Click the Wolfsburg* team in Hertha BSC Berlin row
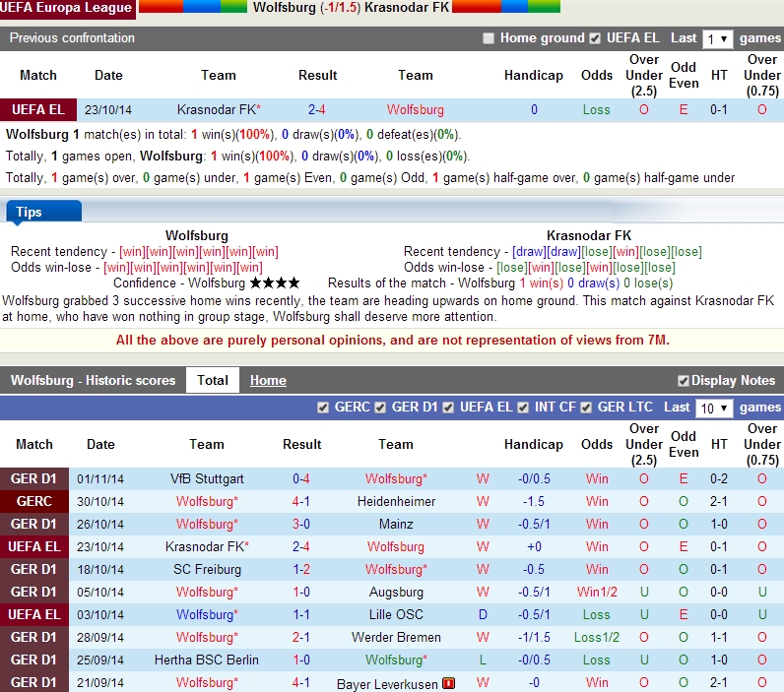This screenshot has width=784, height=692. click(x=396, y=661)
